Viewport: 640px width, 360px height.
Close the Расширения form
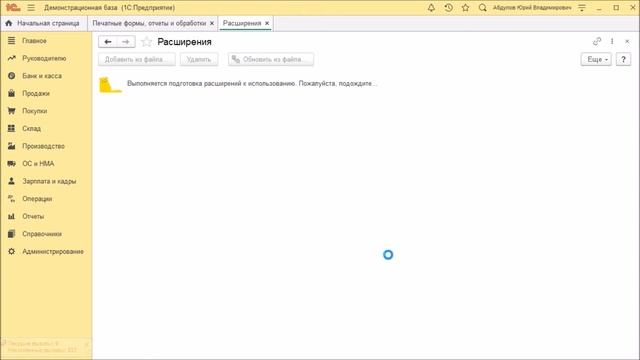627,41
